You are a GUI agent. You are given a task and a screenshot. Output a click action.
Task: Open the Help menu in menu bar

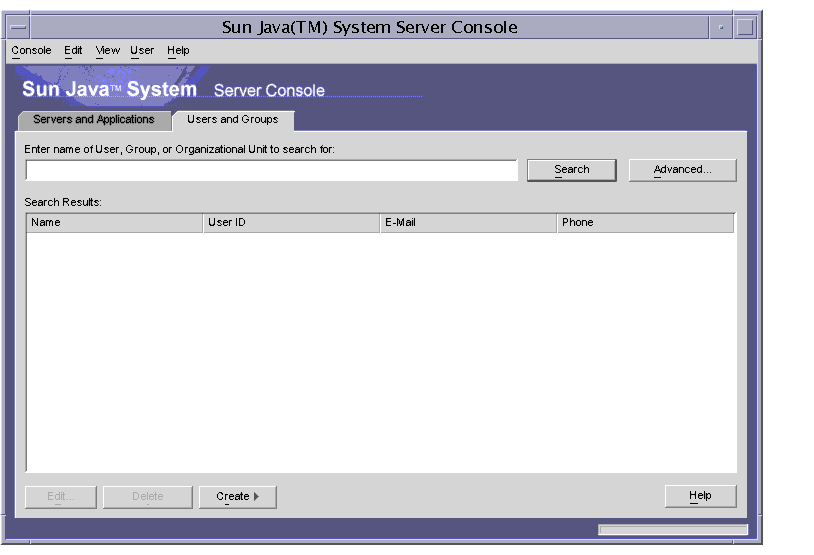click(x=178, y=50)
